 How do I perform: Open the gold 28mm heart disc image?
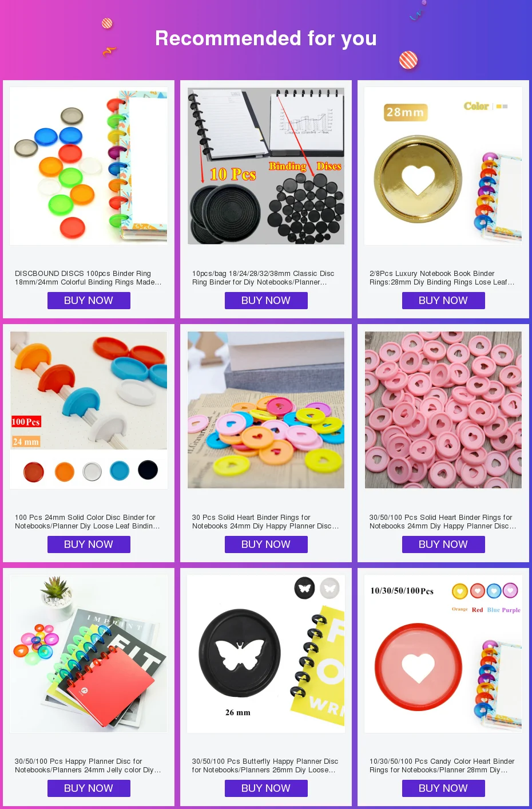coord(443,166)
